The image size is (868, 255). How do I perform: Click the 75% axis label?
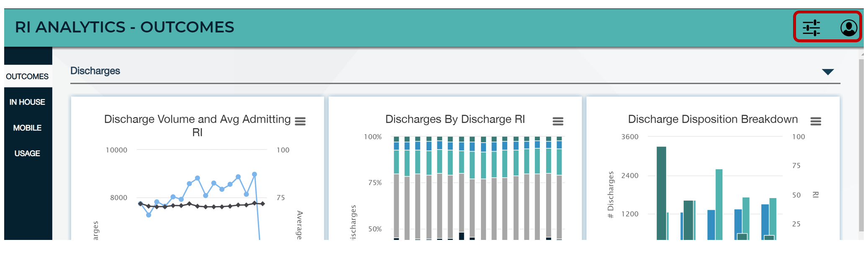point(375,183)
